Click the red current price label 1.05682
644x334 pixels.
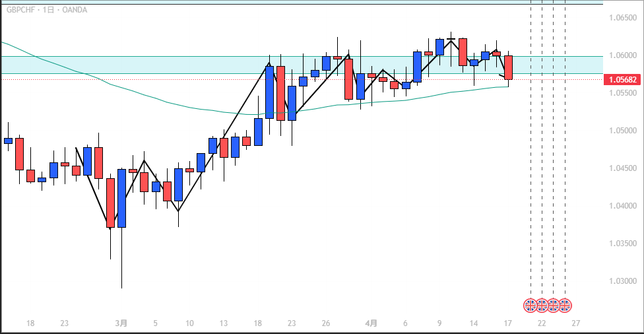pyautogui.click(x=622, y=80)
